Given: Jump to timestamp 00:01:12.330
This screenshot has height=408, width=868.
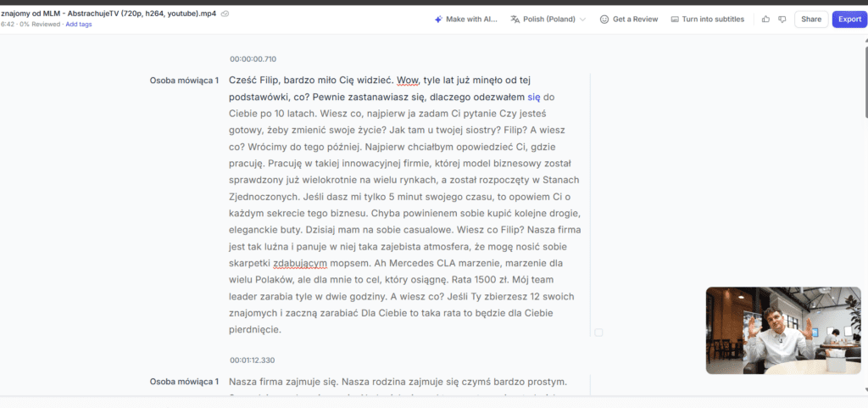Looking at the screenshot, I should pyautogui.click(x=252, y=360).
